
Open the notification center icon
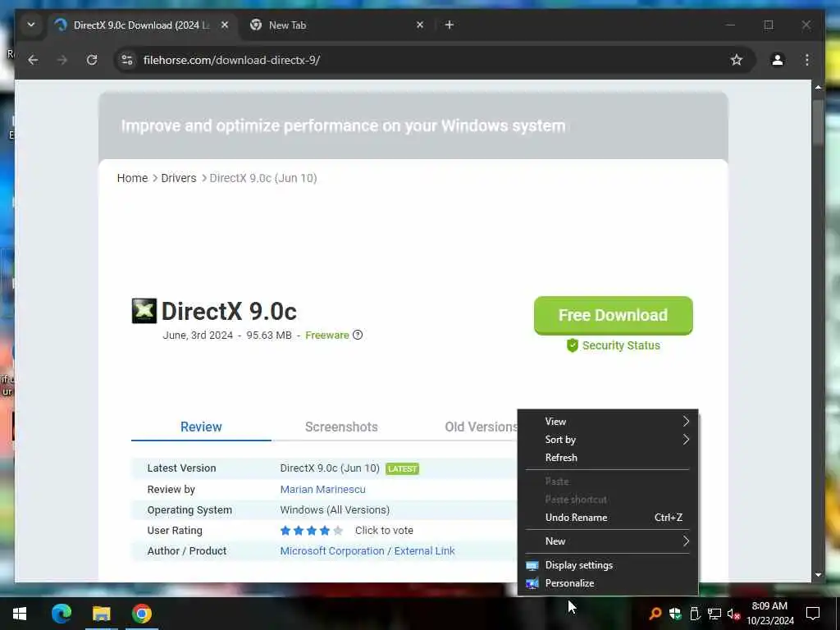pyautogui.click(x=813, y=614)
